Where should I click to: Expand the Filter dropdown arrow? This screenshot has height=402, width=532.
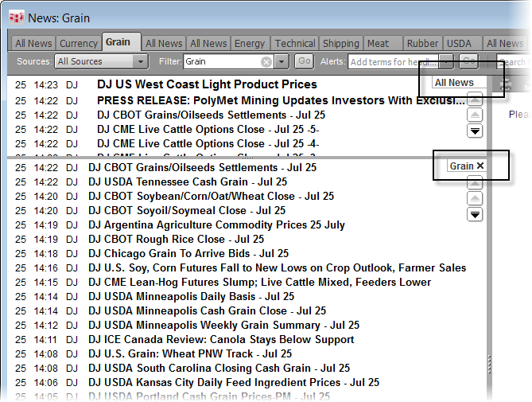pyautogui.click(x=284, y=62)
